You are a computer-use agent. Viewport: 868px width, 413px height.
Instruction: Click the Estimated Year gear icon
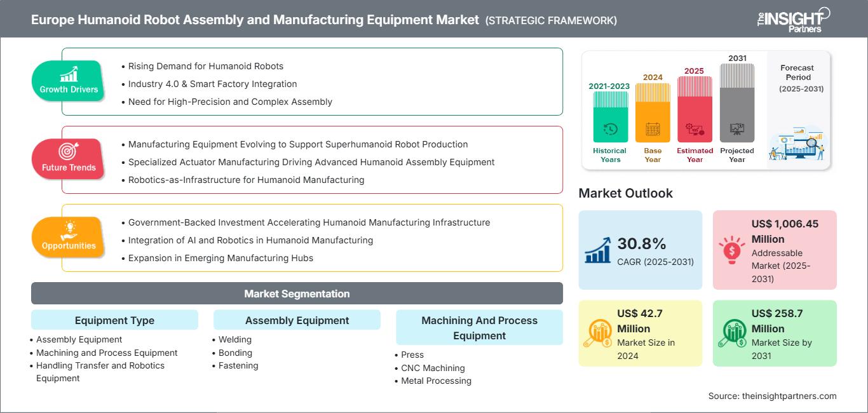[695, 129]
